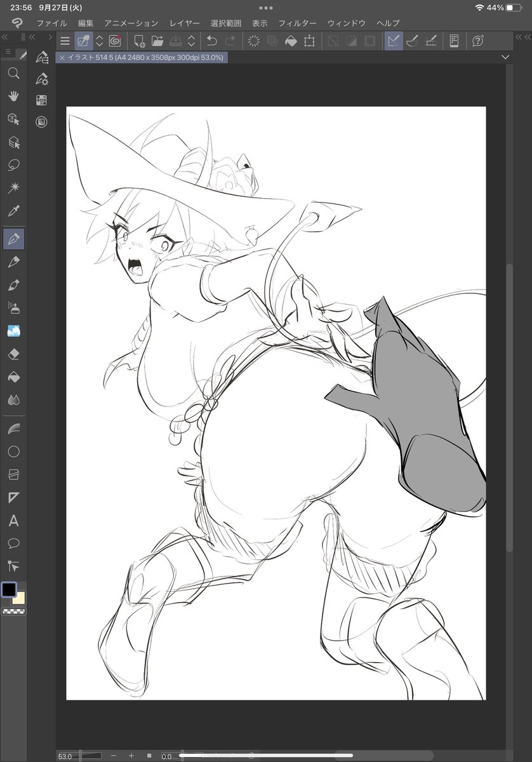
Task: Toggle Snap to Ruler
Action: click(x=394, y=41)
